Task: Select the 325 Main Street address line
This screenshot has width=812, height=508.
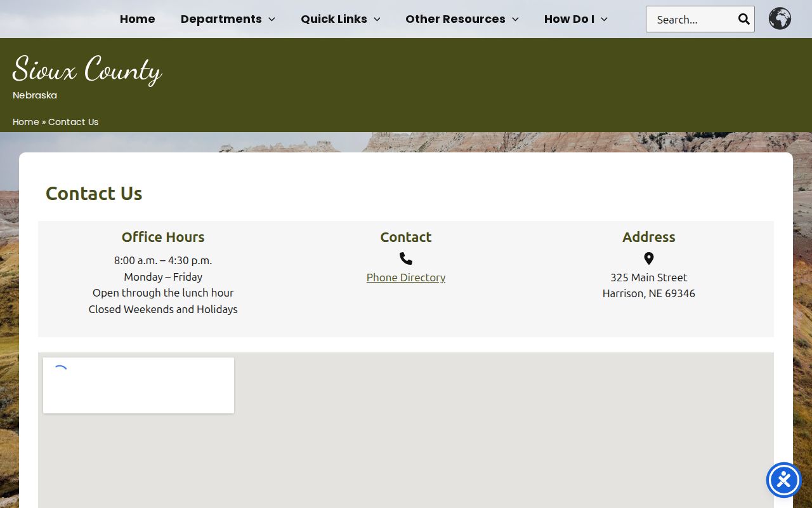Action: (x=649, y=277)
